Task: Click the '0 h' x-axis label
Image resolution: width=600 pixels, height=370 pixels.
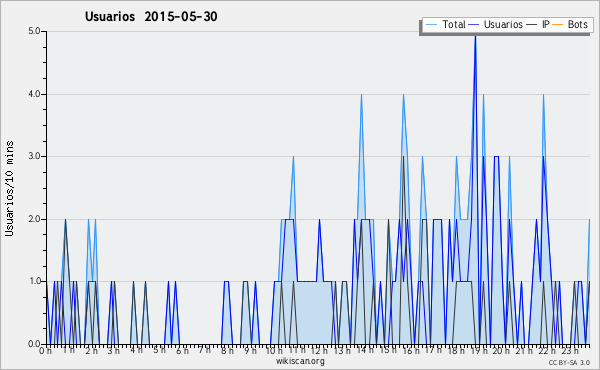Action: point(46,350)
